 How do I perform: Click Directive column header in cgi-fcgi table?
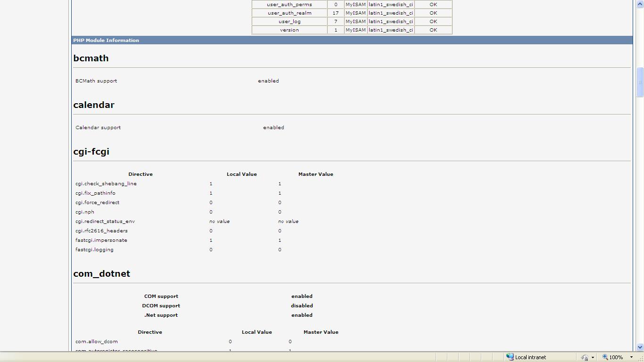(140, 174)
